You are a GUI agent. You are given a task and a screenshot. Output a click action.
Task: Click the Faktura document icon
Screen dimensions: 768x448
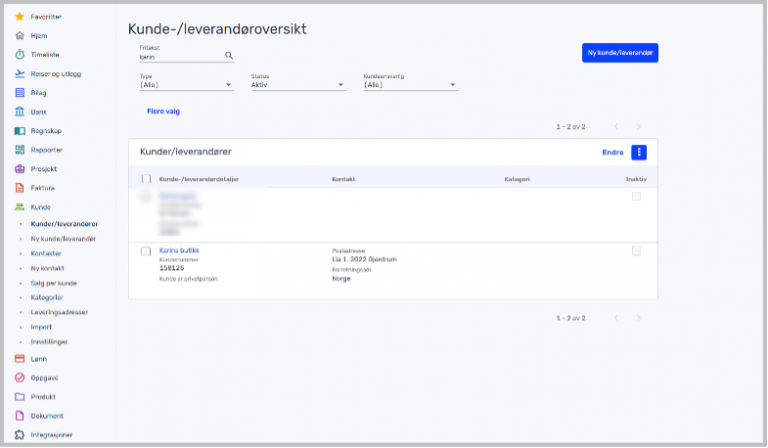tap(20, 188)
